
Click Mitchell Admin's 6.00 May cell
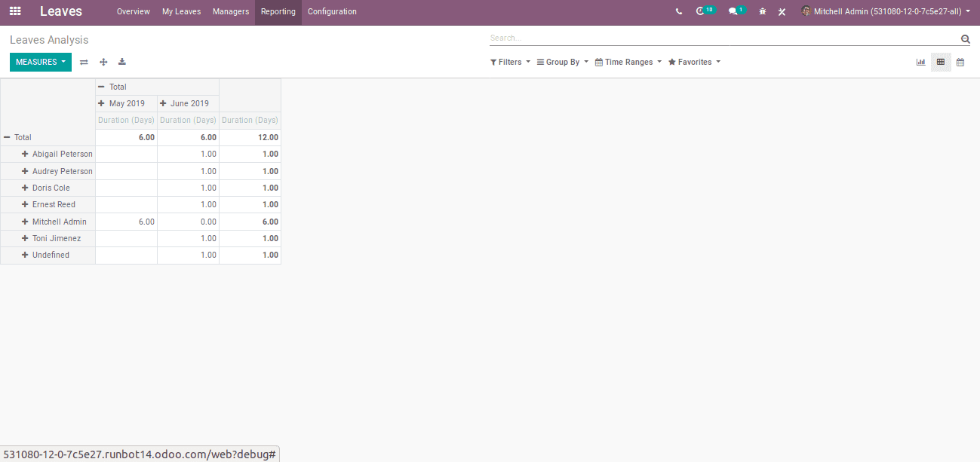point(126,222)
